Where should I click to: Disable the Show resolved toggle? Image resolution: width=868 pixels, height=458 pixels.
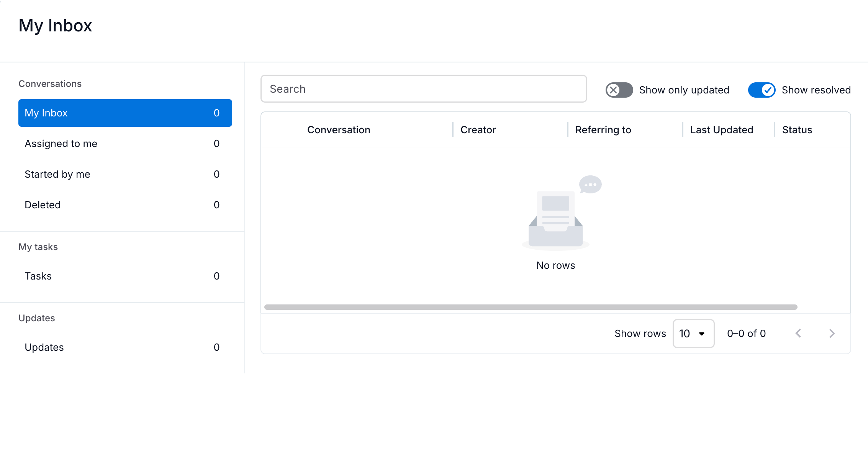pos(762,90)
